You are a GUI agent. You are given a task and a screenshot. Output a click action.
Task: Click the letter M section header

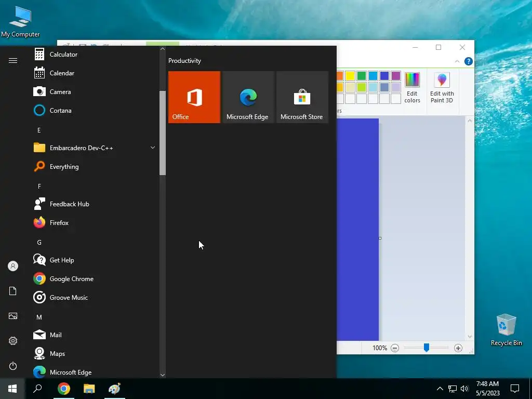(x=39, y=317)
